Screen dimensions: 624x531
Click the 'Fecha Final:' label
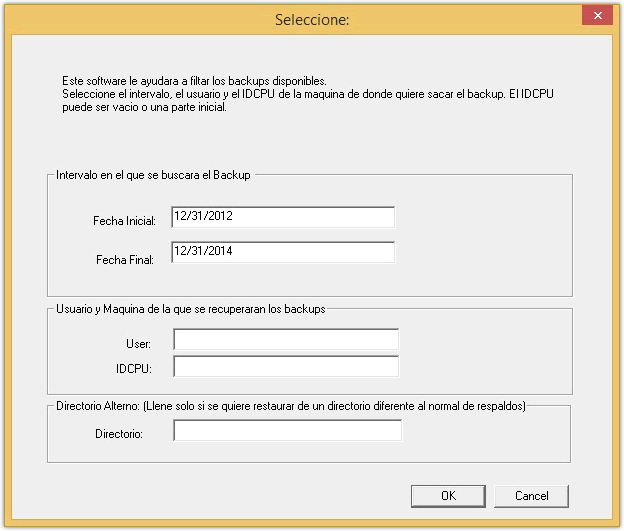click(125, 260)
